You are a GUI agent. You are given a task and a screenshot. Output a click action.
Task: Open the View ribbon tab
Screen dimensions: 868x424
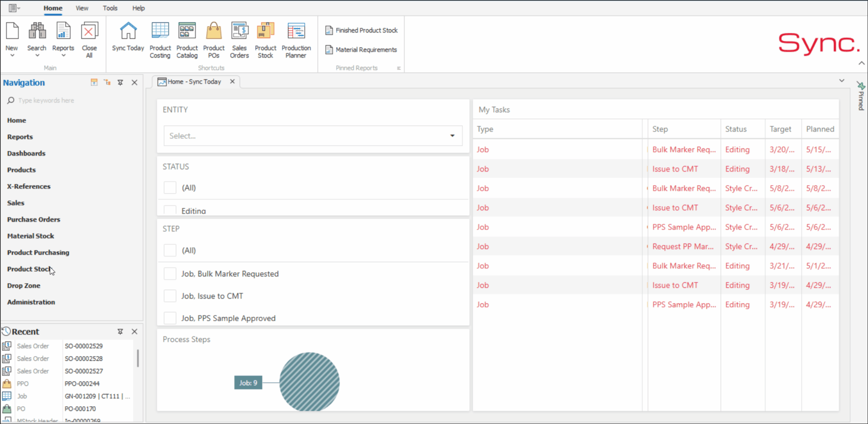82,8
